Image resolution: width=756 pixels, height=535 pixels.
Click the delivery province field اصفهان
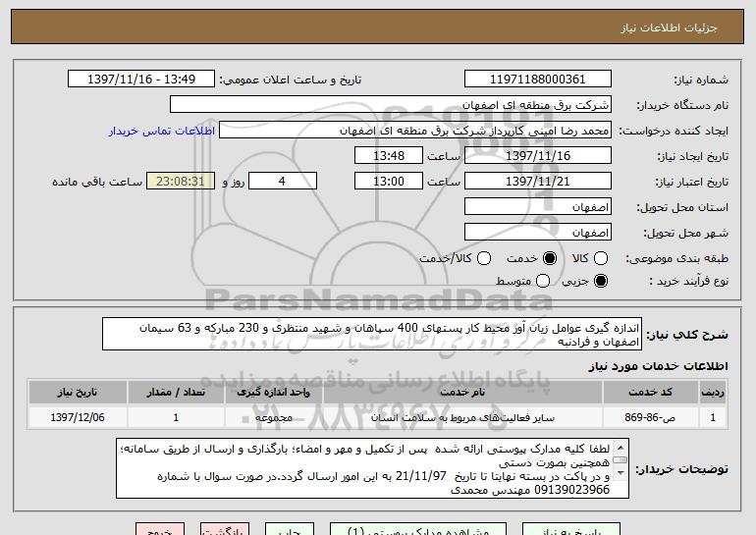[538, 207]
